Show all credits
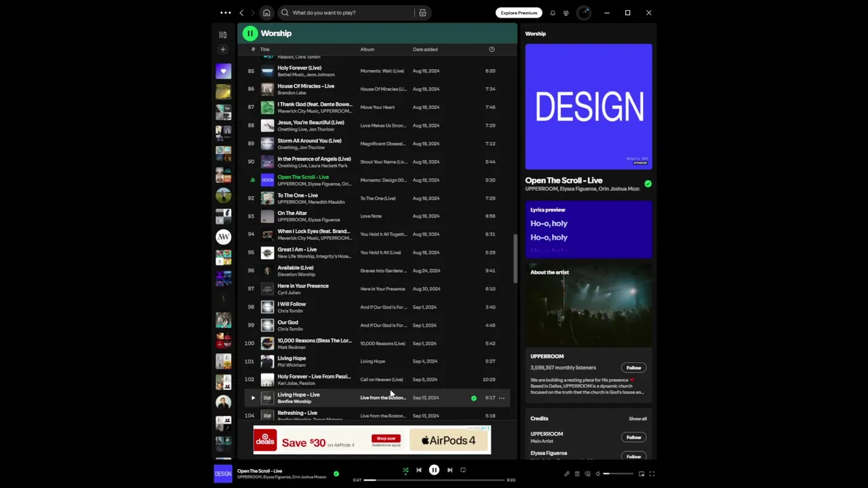Viewport: 868px width, 488px height. (x=637, y=419)
